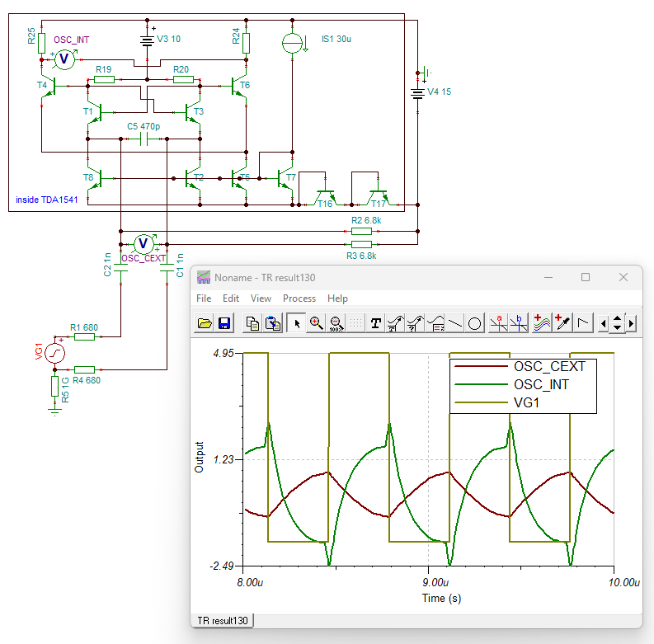The width and height of the screenshot is (654, 644).
Task: Click the left arrow scroll button in toolbar
Action: (603, 323)
